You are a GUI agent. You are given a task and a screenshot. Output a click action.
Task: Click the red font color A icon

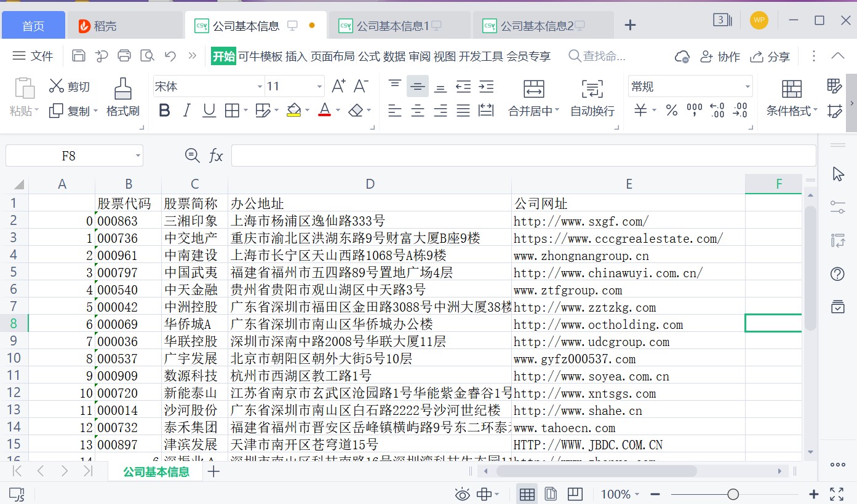pos(325,111)
